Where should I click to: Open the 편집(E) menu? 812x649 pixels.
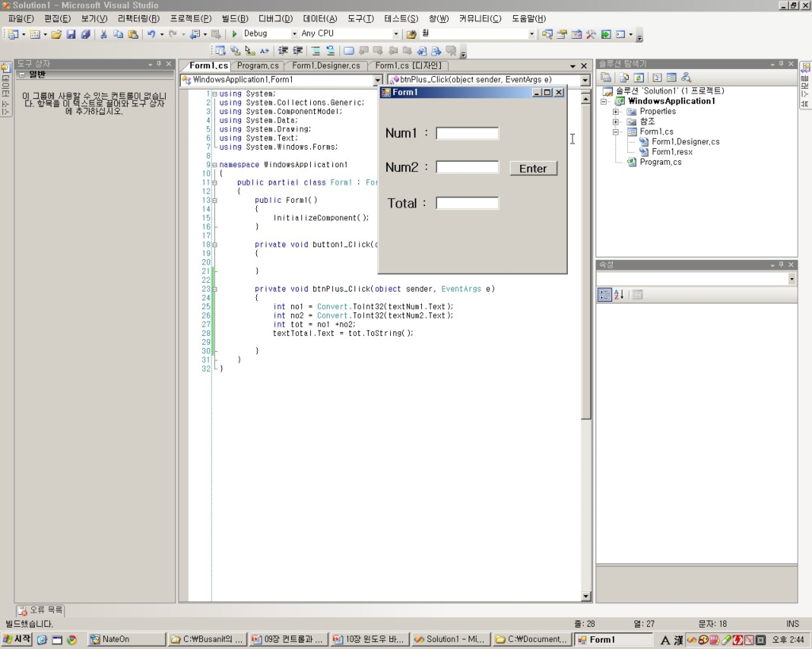point(57,19)
